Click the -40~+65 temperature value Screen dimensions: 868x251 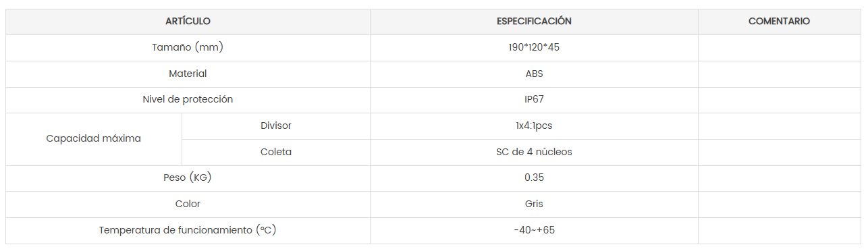tap(534, 231)
